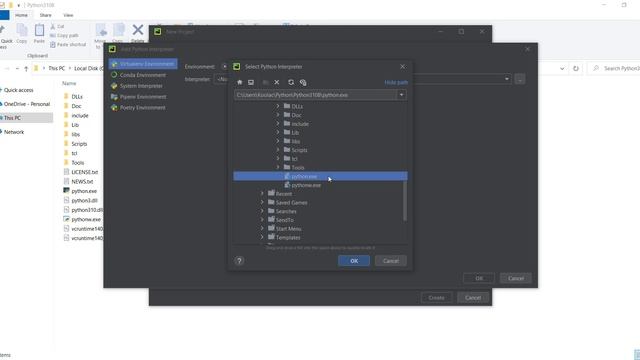Expand the DLLs folder in tree
Screen dimensions: 640x360
click(278, 106)
